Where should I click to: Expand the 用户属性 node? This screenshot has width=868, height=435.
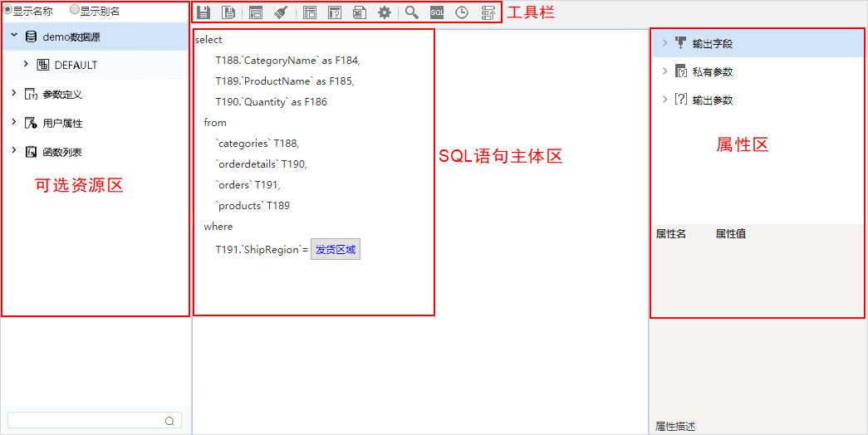point(14,122)
